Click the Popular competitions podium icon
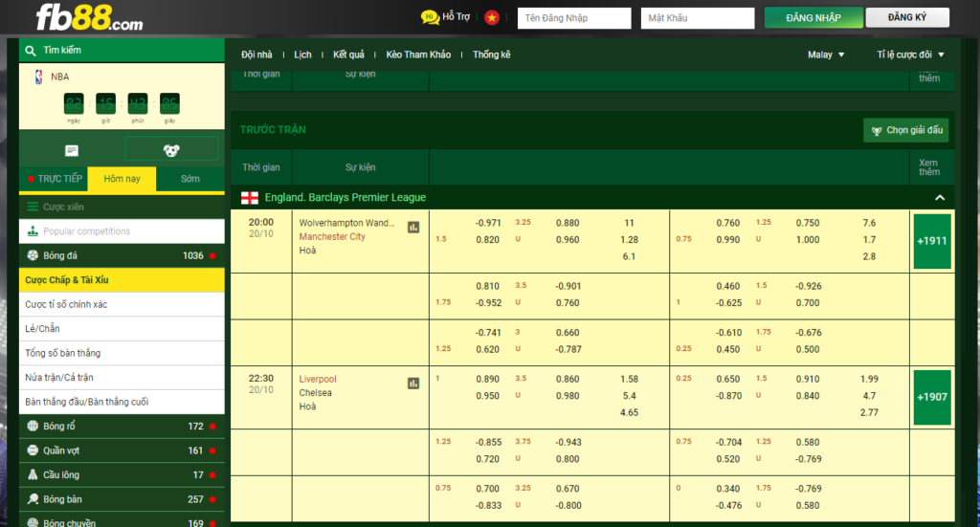 [x=33, y=231]
